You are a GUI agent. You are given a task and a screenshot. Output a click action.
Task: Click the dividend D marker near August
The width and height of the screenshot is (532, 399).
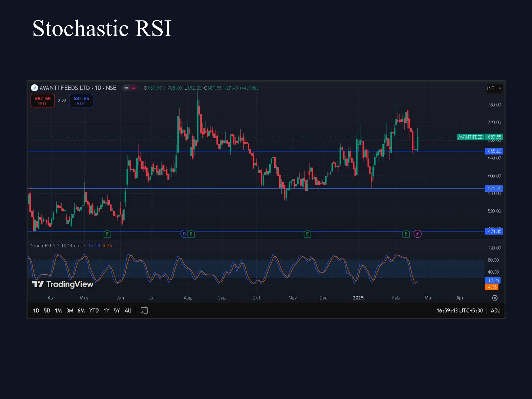184,234
